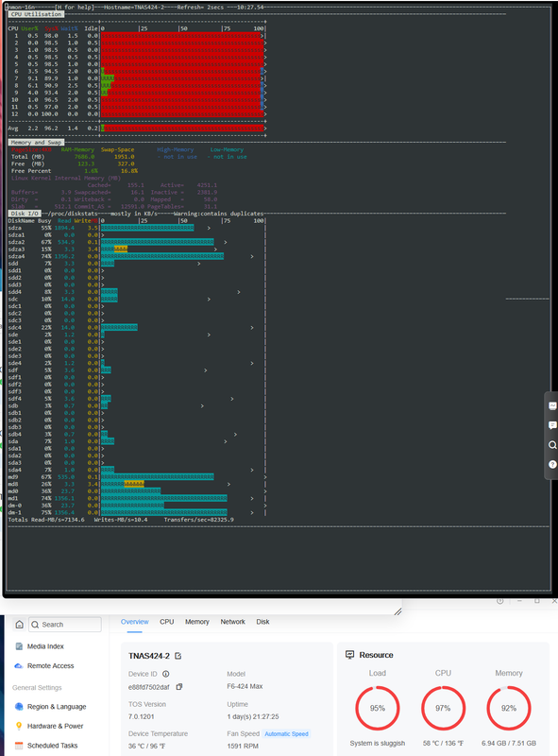
Task: Click the magnifier search icon in side dock
Action: point(552,444)
